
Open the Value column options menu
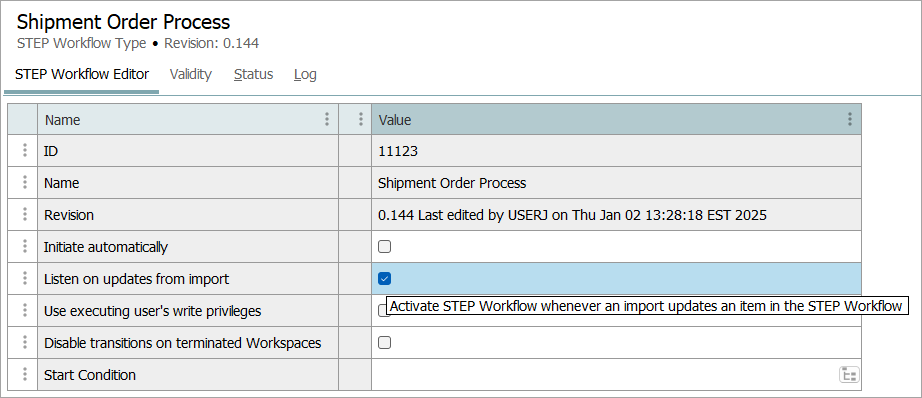pos(850,120)
